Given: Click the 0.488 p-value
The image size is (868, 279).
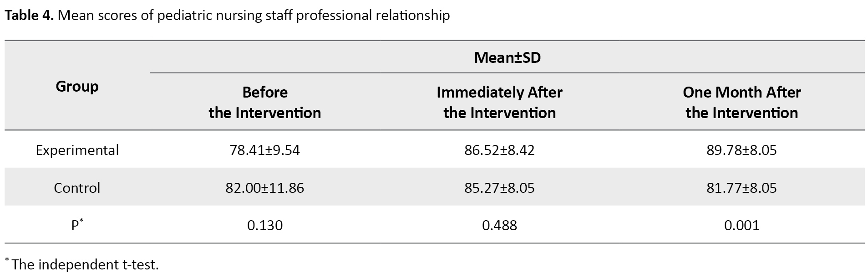Looking at the screenshot, I should (499, 225).
